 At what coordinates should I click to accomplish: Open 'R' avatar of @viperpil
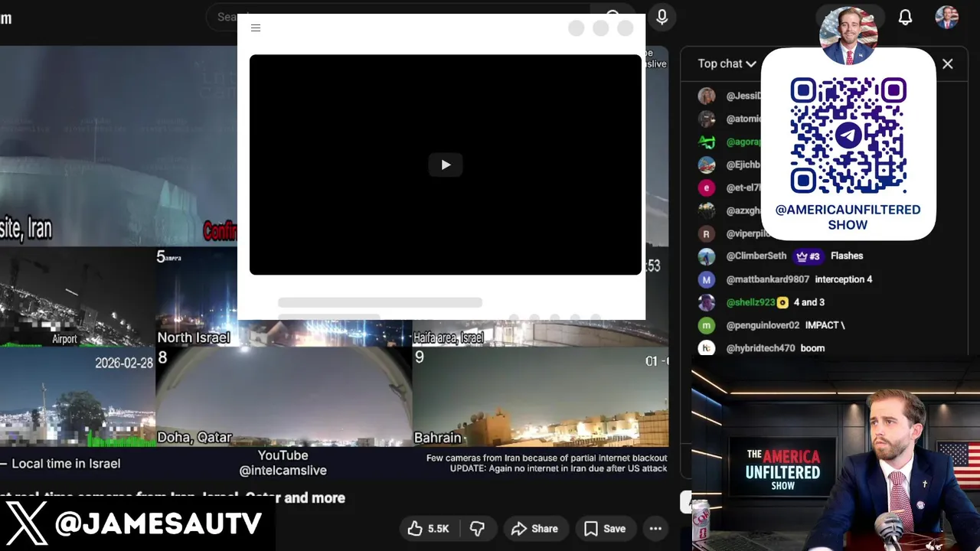coord(707,233)
